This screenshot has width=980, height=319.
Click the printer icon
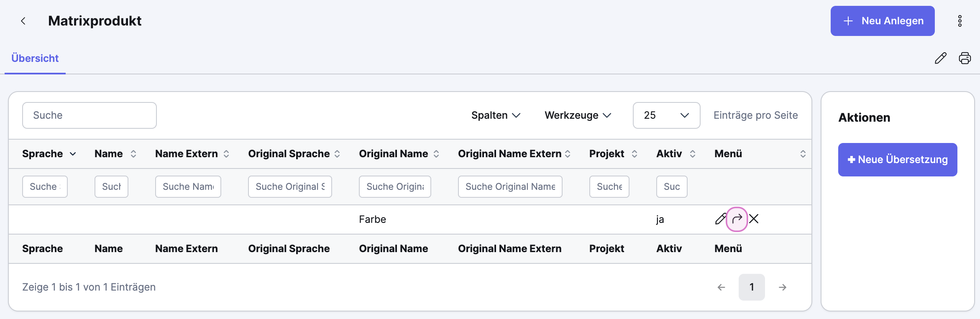coord(965,58)
